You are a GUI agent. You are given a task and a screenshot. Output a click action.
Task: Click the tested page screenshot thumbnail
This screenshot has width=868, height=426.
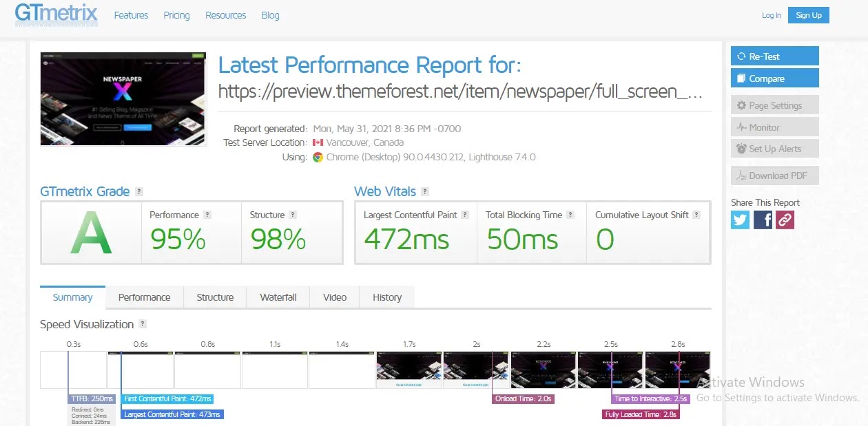pos(123,98)
